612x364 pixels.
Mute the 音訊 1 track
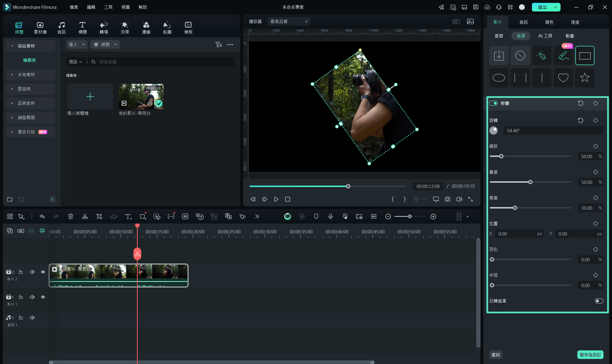[x=32, y=318]
